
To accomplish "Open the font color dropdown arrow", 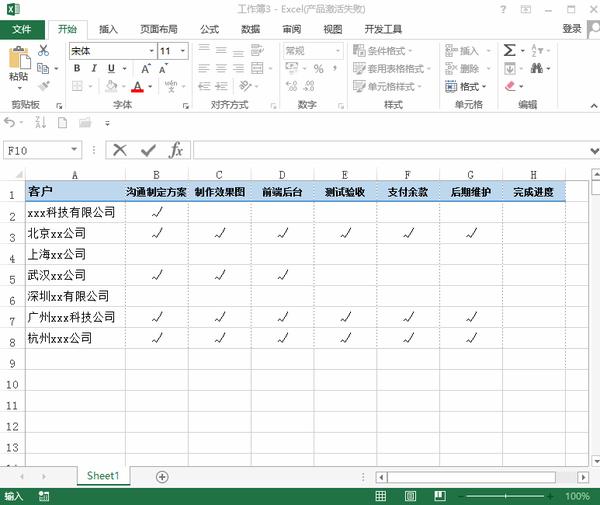I will click(x=150, y=86).
